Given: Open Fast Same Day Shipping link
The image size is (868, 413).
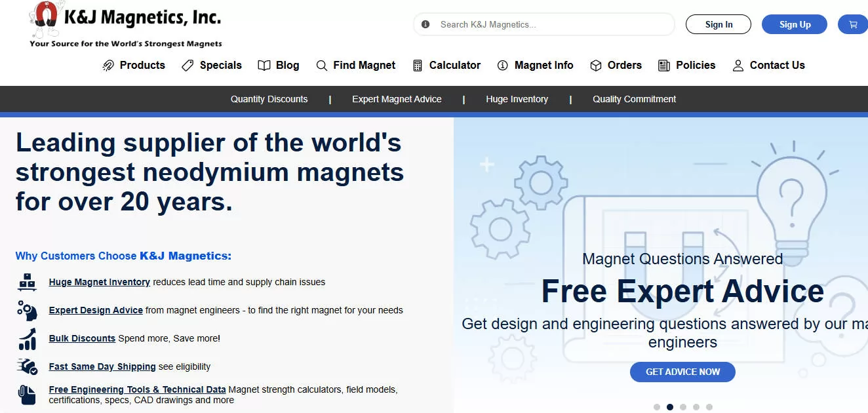Looking at the screenshot, I should point(102,366).
